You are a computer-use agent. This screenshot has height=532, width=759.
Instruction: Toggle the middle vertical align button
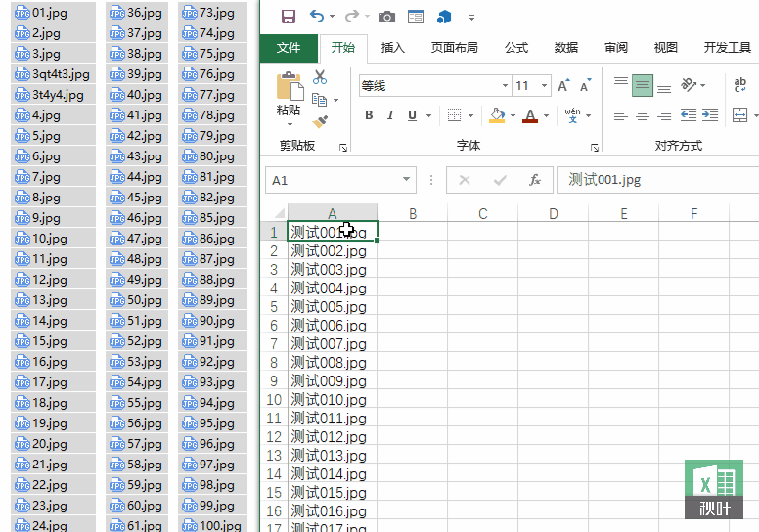coord(643,86)
